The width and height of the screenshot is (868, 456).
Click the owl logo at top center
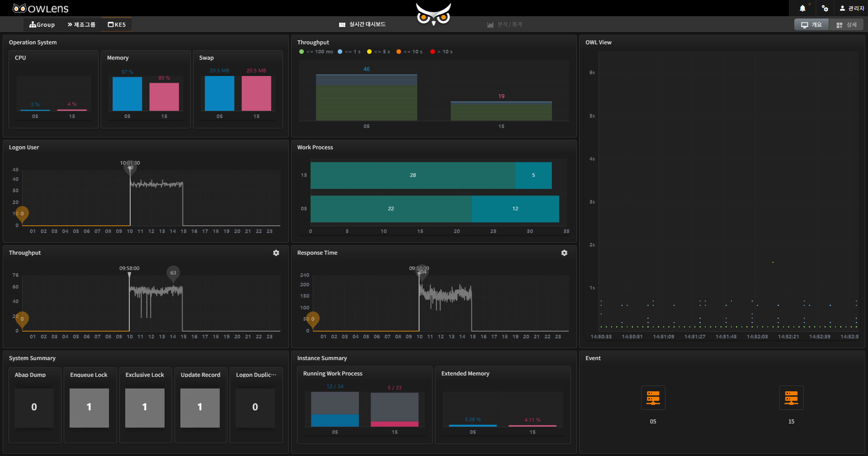434,14
